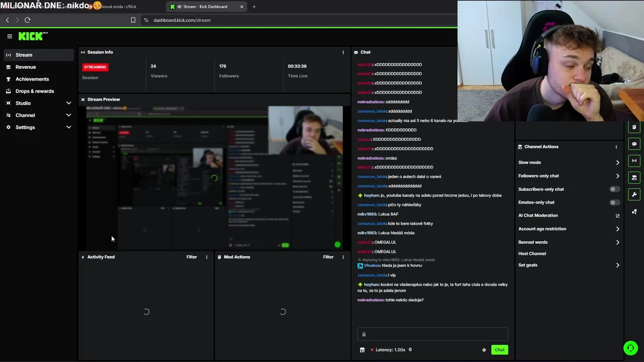Click the shop icon below the chat input
This screenshot has height=362, width=644.
coord(362,350)
